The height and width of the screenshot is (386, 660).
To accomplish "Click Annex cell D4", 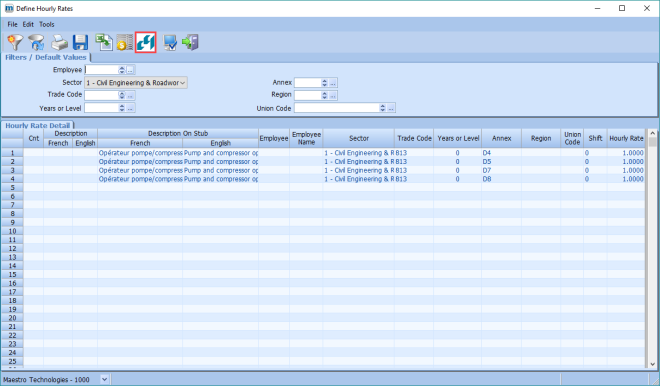I will click(x=501, y=153).
